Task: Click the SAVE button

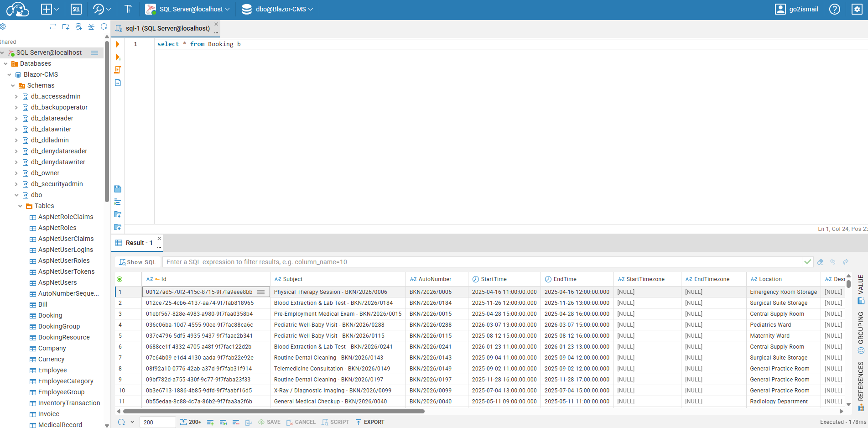Action: (270, 422)
